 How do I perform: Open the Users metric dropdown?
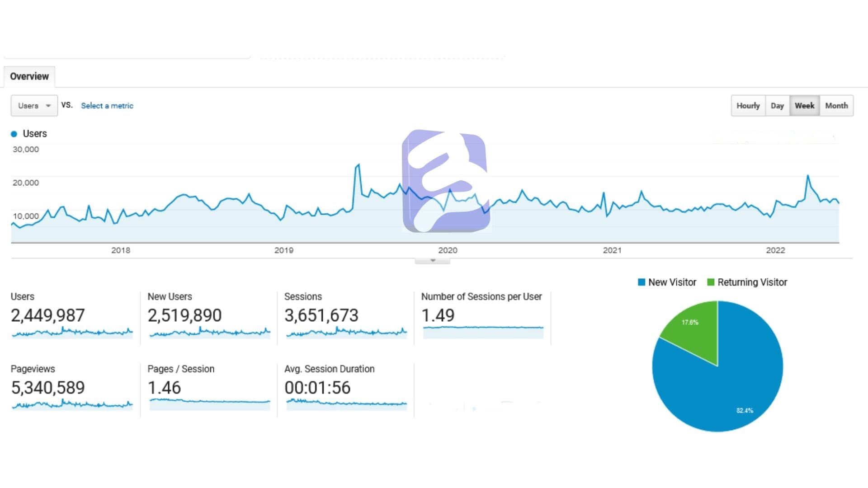pos(34,106)
